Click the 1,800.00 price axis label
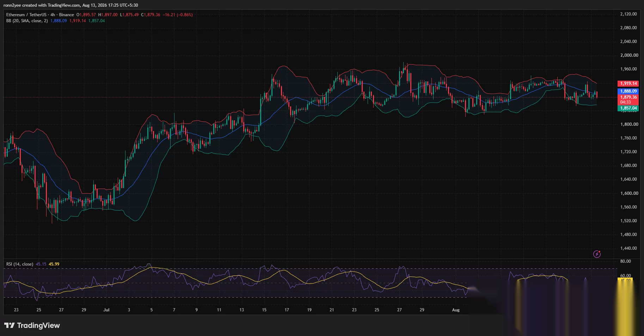Screen dimensions: 644x336 pyautogui.click(x=629, y=124)
